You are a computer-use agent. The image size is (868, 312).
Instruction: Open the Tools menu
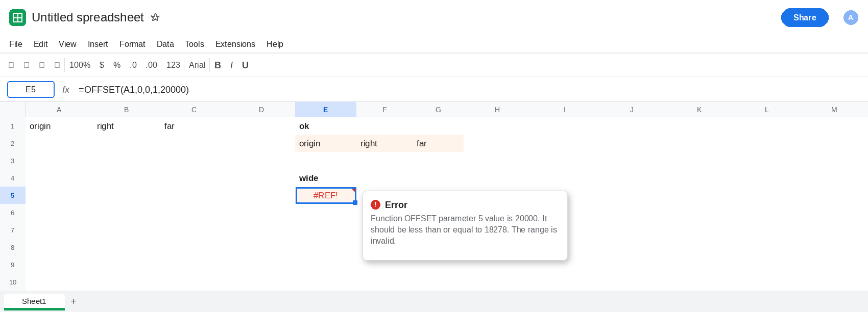click(195, 44)
